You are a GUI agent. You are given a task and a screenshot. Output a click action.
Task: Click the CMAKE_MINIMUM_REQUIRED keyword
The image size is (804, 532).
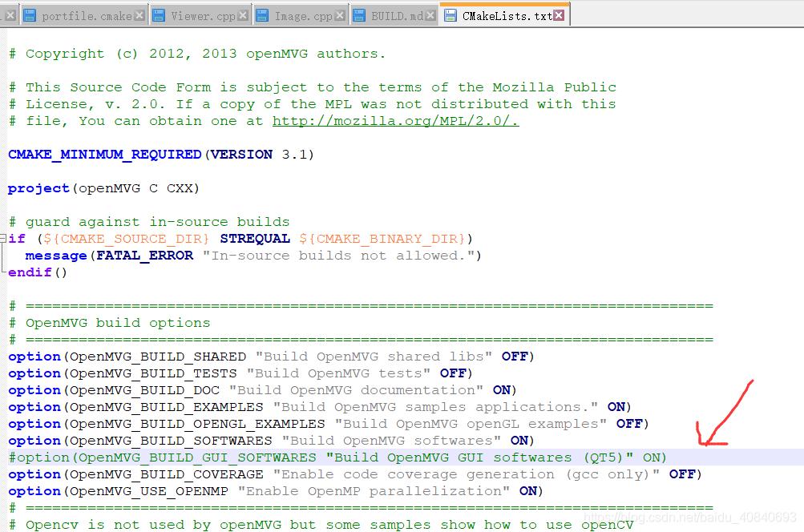tap(104, 155)
